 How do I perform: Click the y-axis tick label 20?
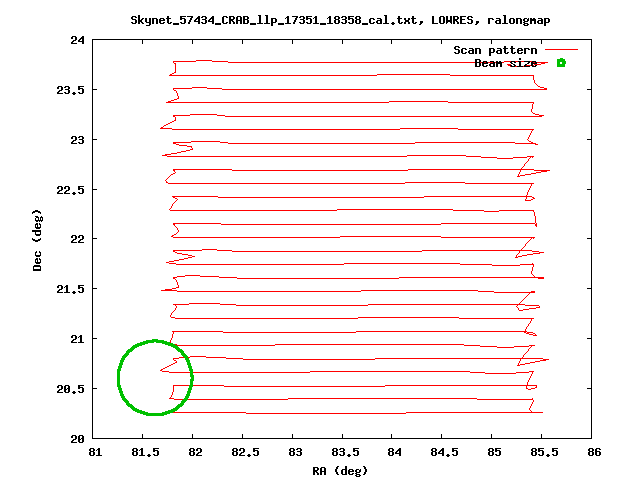tap(77, 439)
